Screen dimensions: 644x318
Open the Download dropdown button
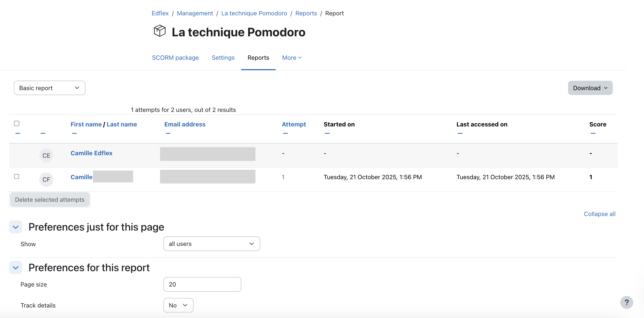pos(590,88)
